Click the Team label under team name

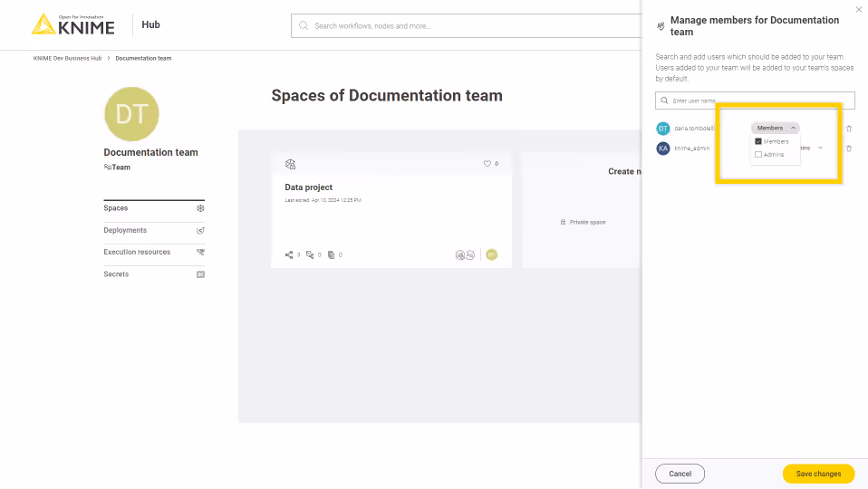(x=121, y=168)
